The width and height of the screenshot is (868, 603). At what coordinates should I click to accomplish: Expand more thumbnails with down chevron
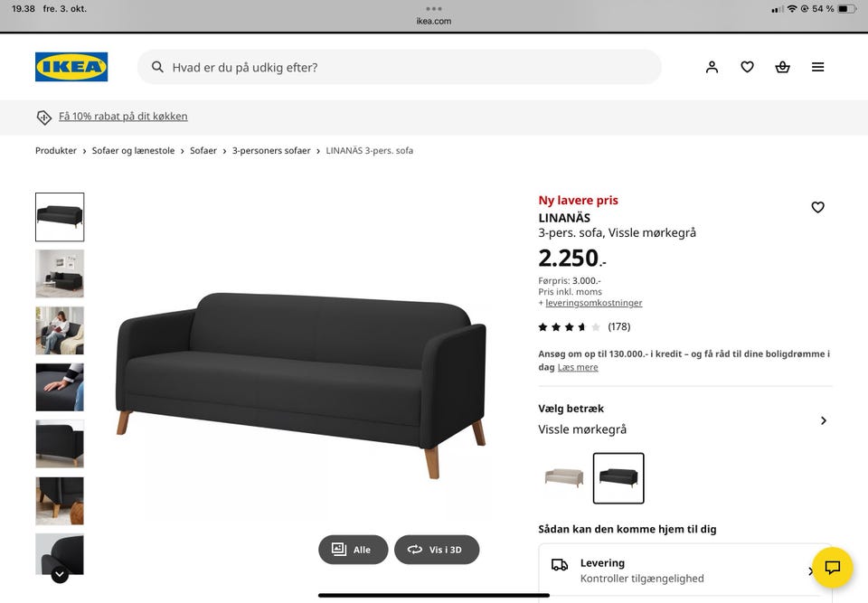pos(60,574)
